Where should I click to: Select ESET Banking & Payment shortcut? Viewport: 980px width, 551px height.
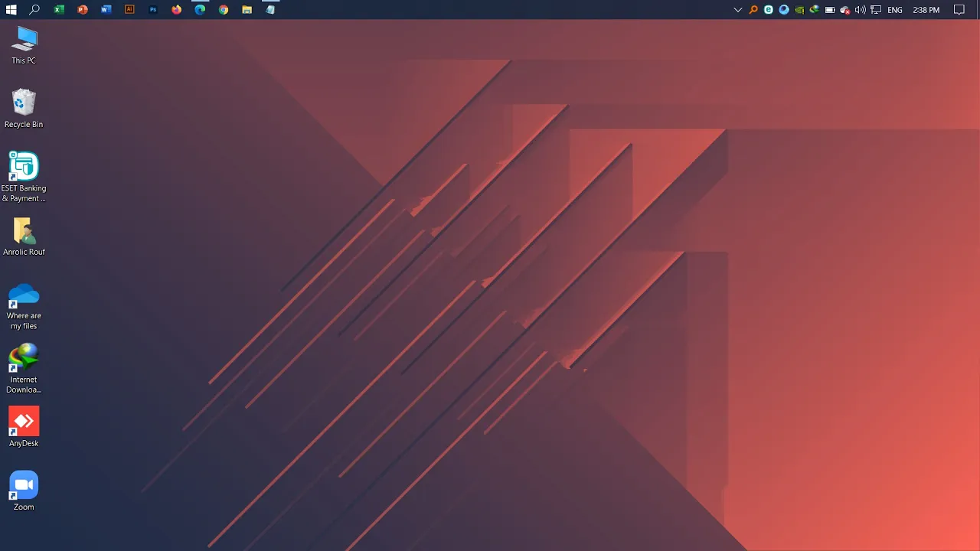pos(24,177)
